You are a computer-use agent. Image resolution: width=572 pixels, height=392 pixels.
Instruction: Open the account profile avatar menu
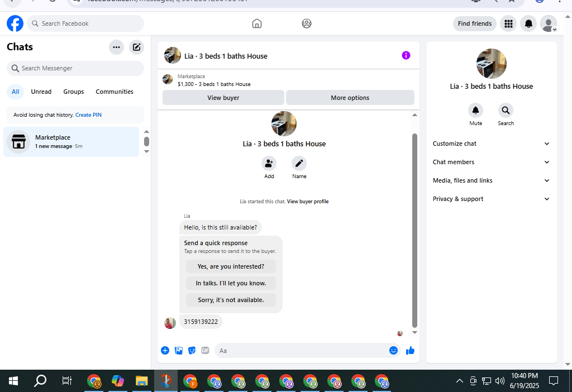coord(549,23)
